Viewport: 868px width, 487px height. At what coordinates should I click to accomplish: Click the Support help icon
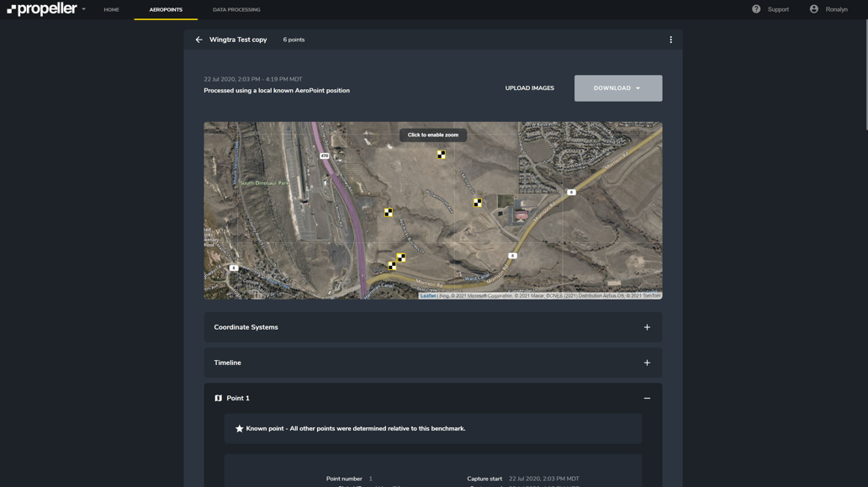click(x=756, y=9)
